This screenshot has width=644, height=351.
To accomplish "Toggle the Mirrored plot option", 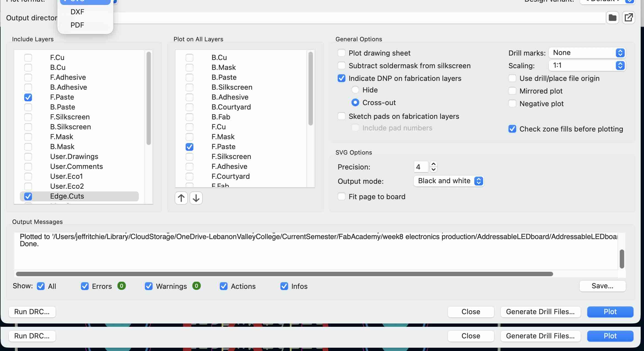I will tap(512, 91).
